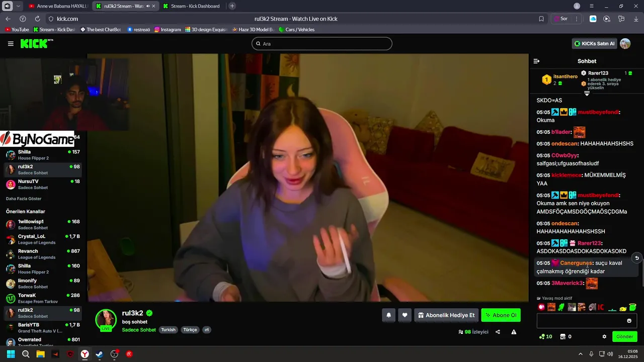Open Windows Start menu
This screenshot has height=362, width=644.
(x=11, y=354)
